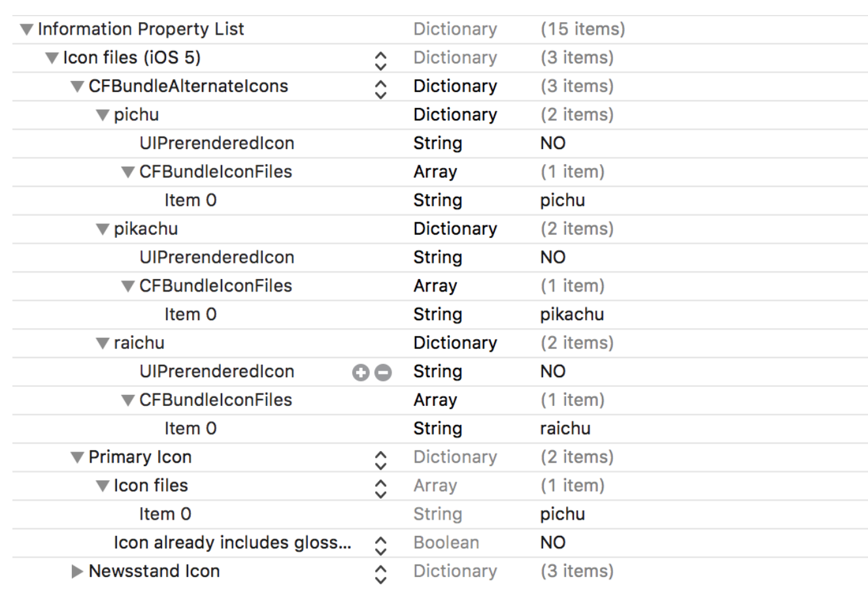
Task: Click the minus icon on raichu UIPrerenderedIcon row
Action: [x=383, y=373]
